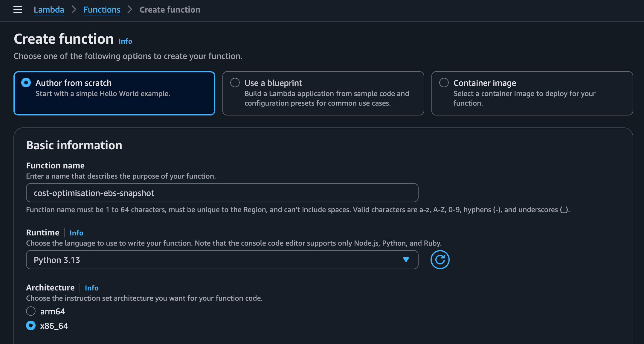Image resolution: width=644 pixels, height=344 pixels.
Task: Click the Runtime dropdown arrow
Action: [406, 260]
